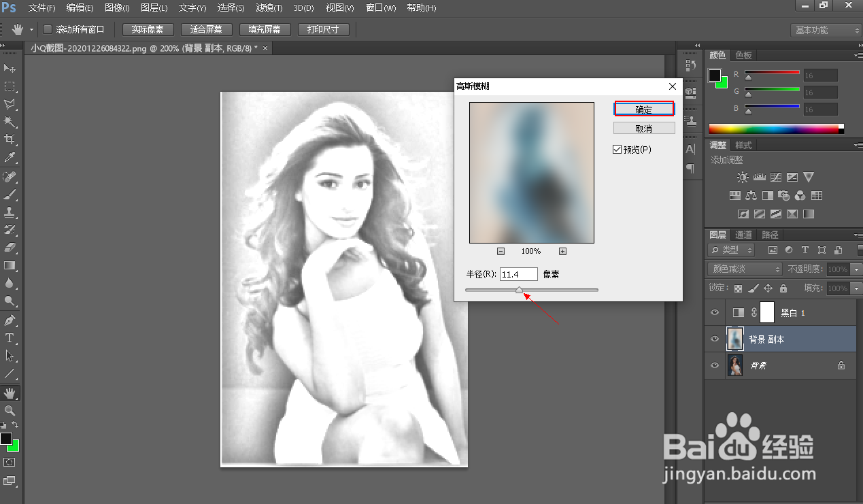Open the 滤镜 menu
This screenshot has height=504, width=863.
coord(268,8)
